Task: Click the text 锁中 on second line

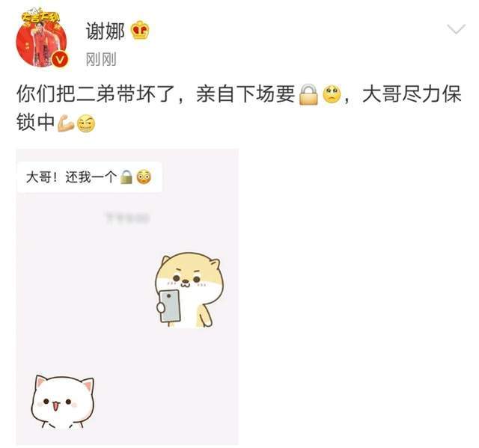Action: tap(35, 123)
